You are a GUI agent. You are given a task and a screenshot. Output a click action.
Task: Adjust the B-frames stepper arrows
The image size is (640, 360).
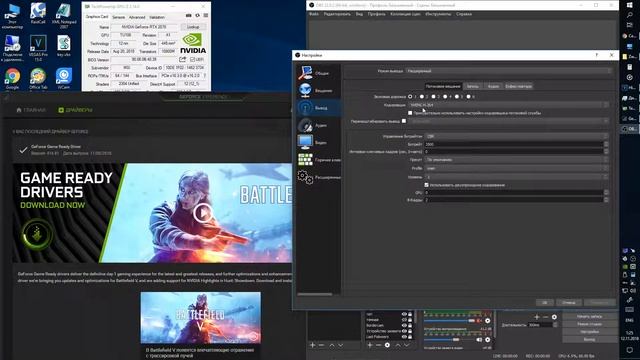click(x=606, y=200)
